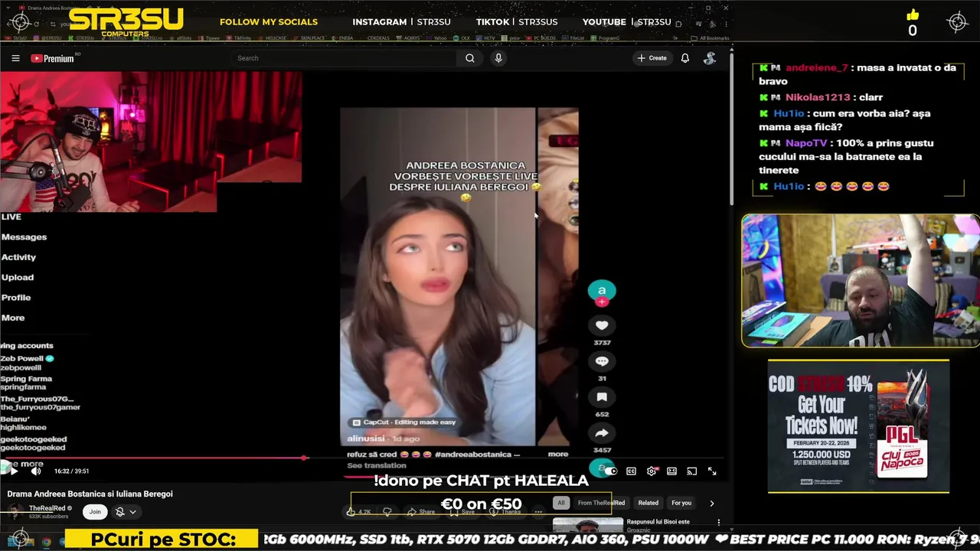
Task: Open TikTok comments bubble icon
Action: click(x=602, y=361)
